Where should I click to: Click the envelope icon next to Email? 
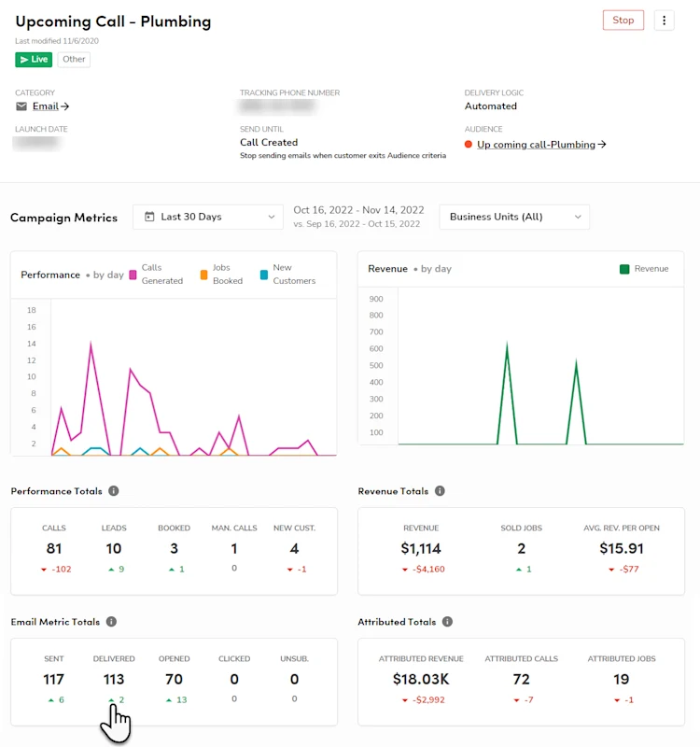(21, 106)
